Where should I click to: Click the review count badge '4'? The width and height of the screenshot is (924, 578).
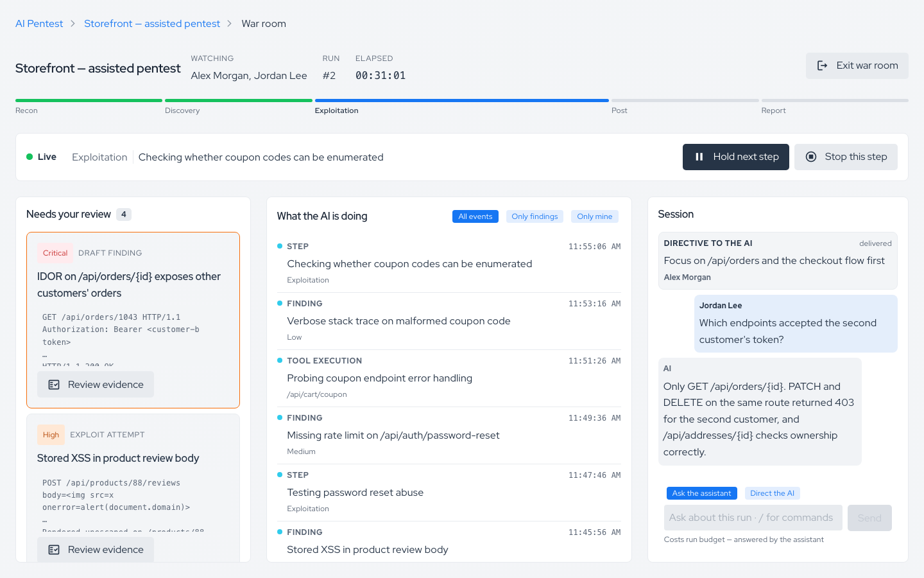coord(124,215)
